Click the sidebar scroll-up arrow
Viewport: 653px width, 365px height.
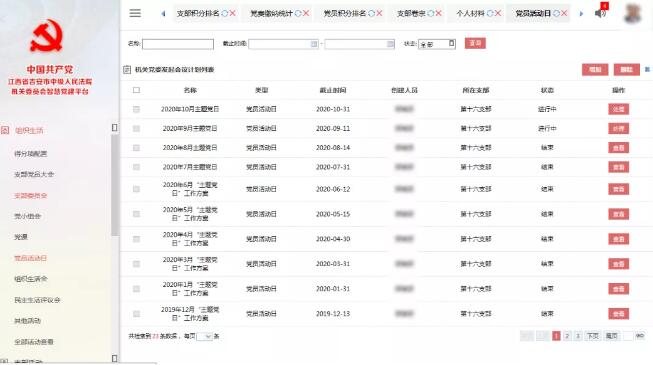coord(115,128)
